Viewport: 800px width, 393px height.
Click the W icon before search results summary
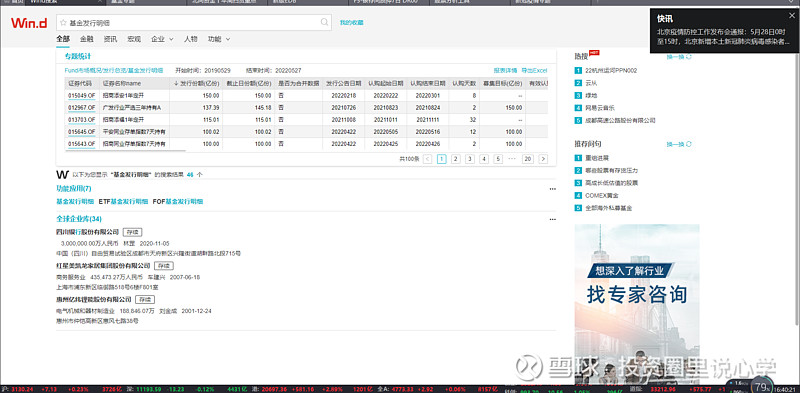(x=62, y=174)
